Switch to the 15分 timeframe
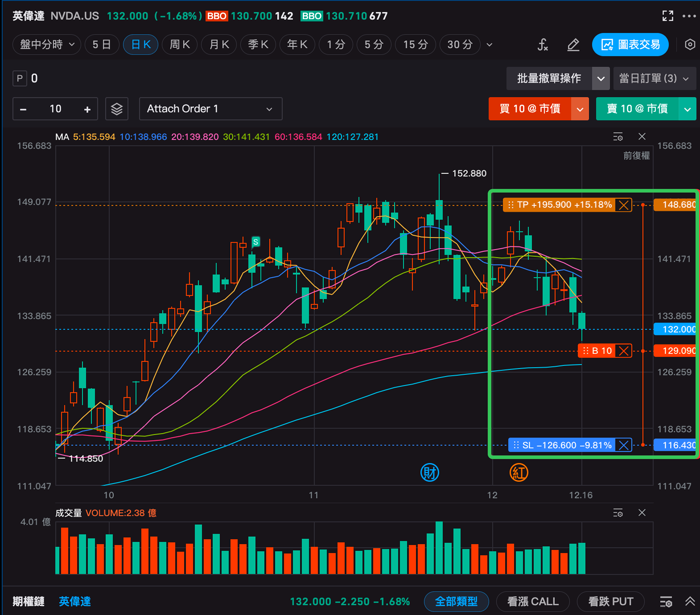Image resolution: width=700 pixels, height=615 pixels. coord(415,45)
